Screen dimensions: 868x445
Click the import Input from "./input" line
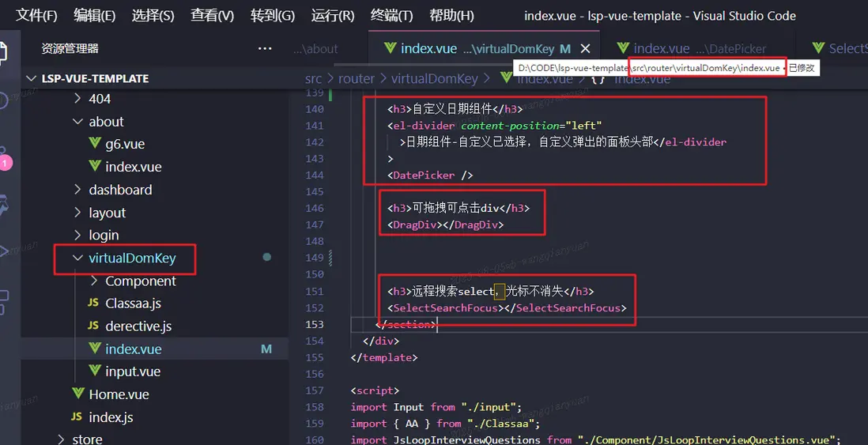(x=436, y=407)
